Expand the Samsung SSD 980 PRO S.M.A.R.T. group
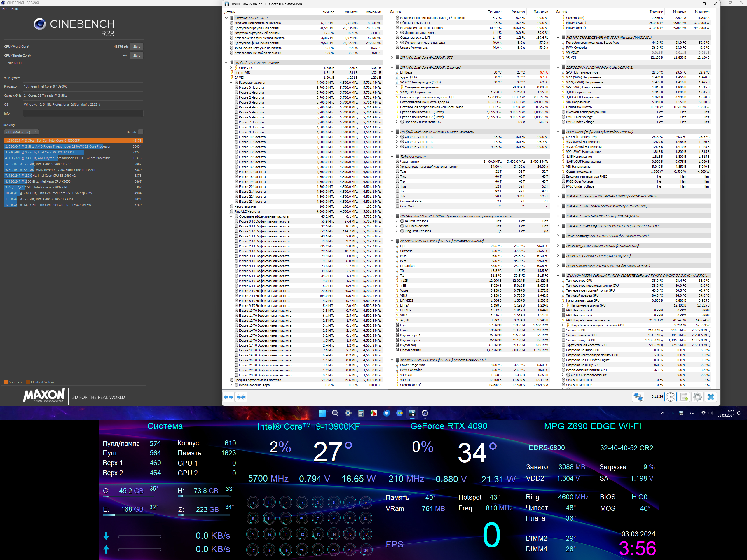The height and width of the screenshot is (560, 747). 558,196
